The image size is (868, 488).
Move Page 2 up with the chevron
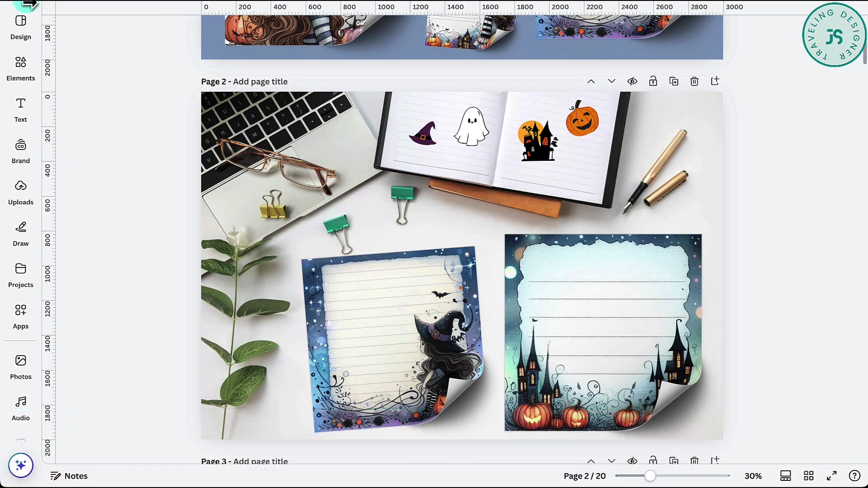[x=591, y=81]
